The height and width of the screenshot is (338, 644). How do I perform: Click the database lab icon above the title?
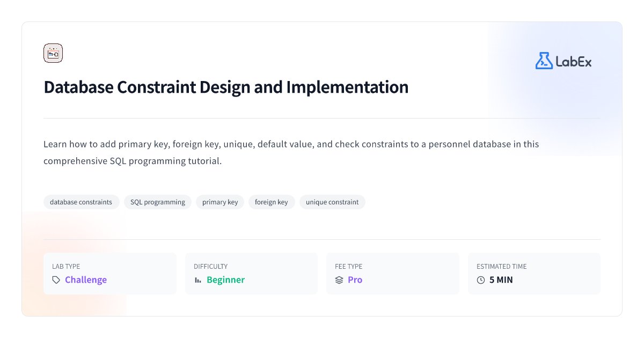point(53,53)
